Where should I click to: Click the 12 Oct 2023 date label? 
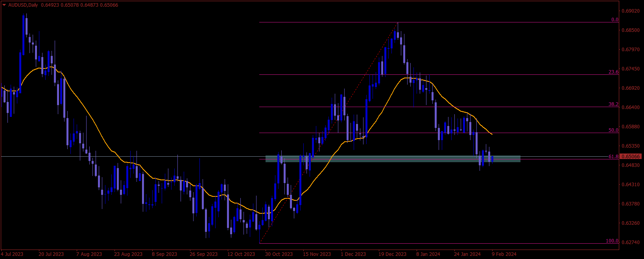tap(241, 254)
